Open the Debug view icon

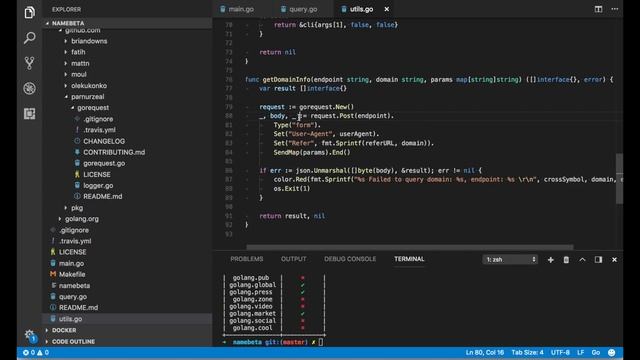point(29,88)
